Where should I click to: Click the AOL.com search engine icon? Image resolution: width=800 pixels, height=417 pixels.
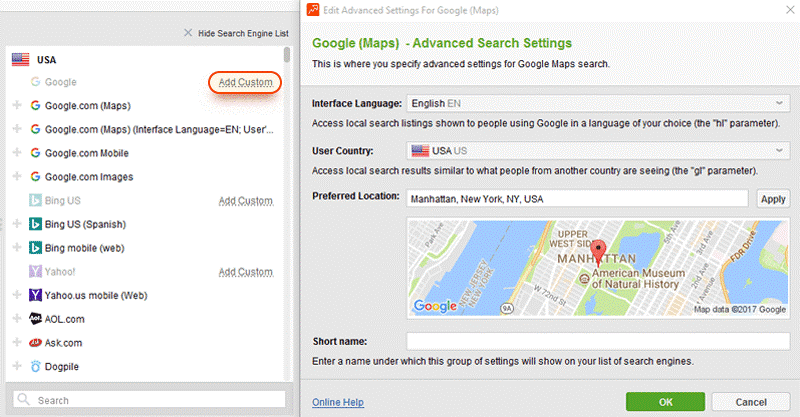(x=35, y=319)
